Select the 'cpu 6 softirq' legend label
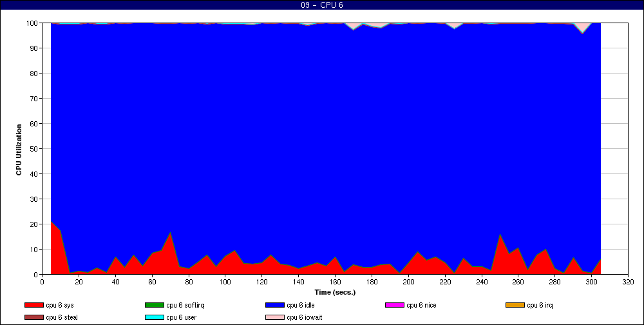The height and width of the screenshot is (325, 644). (x=185, y=305)
